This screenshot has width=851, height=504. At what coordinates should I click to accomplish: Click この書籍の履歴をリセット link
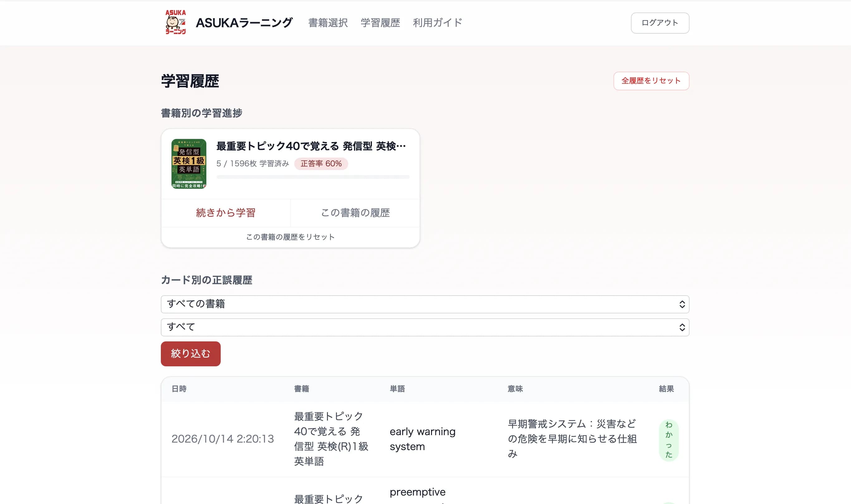290,237
